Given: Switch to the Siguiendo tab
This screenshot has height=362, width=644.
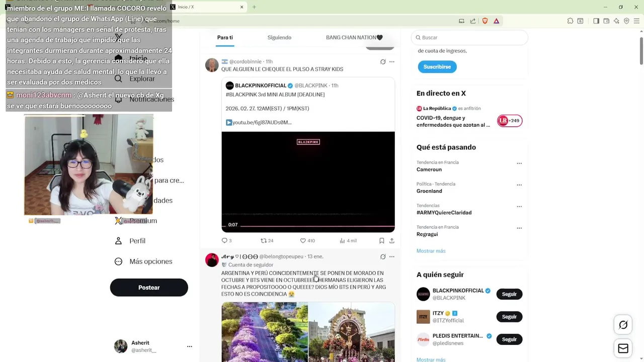Looking at the screenshot, I should point(279,37).
